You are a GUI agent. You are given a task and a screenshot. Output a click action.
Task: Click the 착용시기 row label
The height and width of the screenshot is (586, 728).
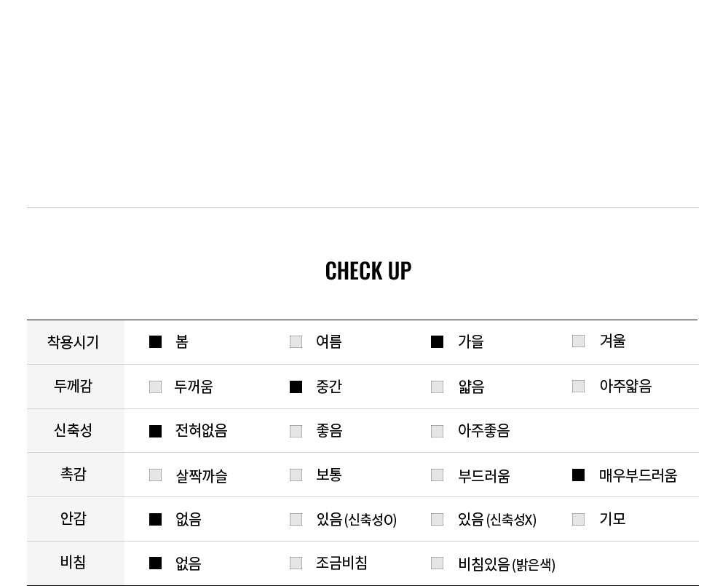73,342
